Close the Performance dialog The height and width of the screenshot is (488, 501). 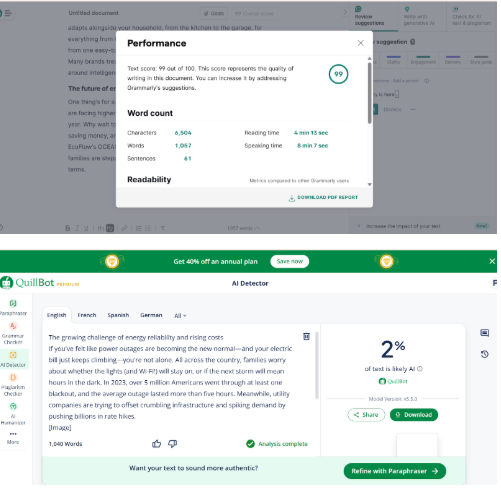tap(361, 43)
